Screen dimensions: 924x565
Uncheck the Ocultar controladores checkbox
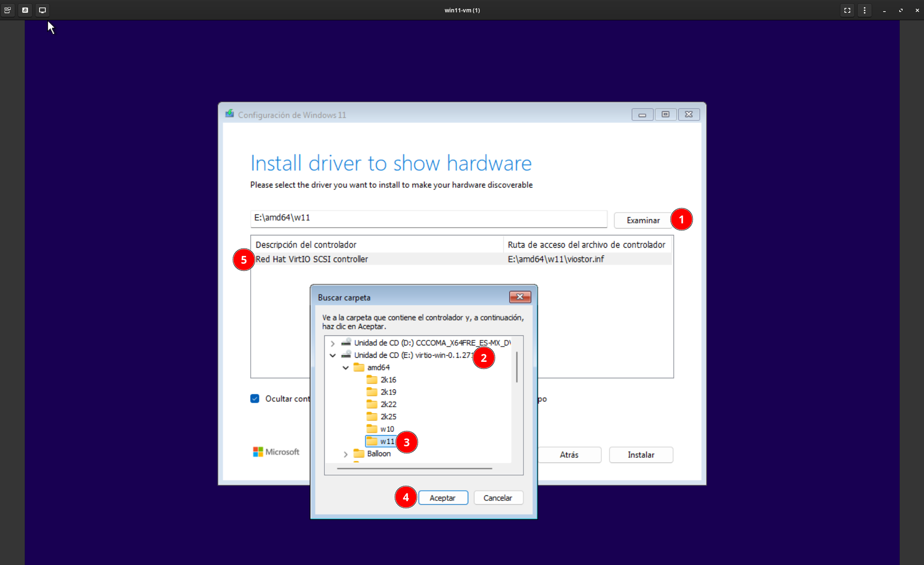click(255, 399)
